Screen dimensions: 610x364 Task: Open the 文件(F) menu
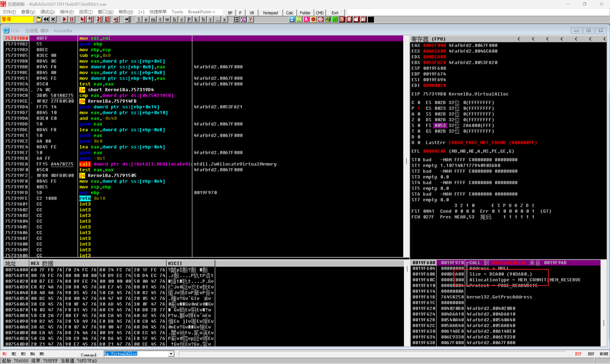coord(9,12)
